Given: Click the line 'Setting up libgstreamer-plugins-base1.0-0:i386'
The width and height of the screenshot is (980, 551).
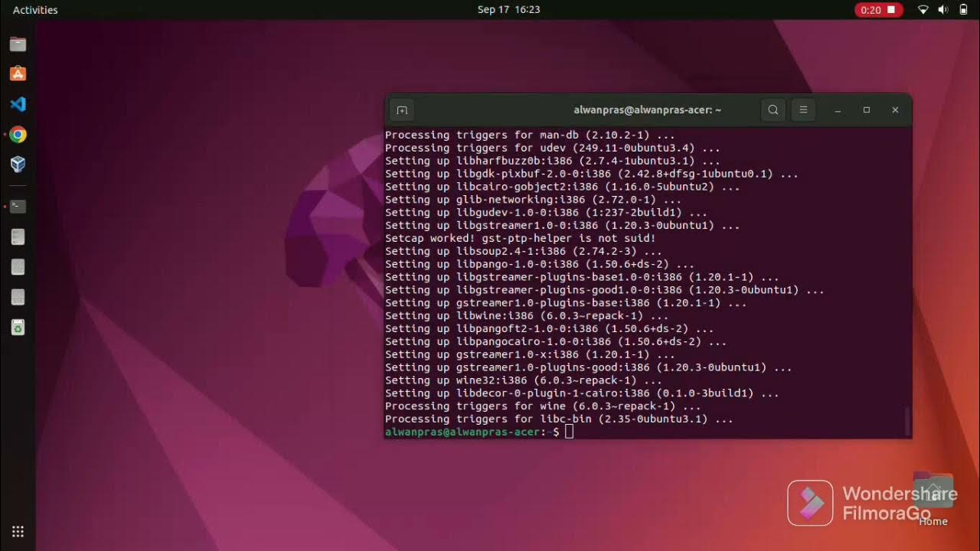Looking at the screenshot, I should (x=582, y=277).
